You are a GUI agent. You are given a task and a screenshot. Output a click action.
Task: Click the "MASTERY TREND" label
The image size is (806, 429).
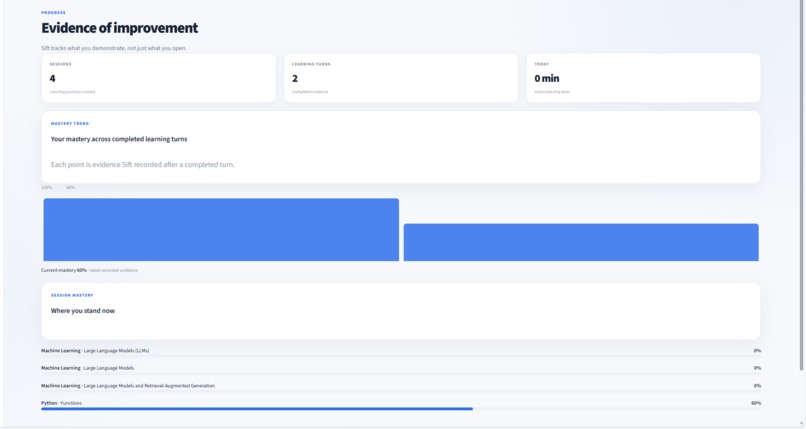click(x=70, y=124)
